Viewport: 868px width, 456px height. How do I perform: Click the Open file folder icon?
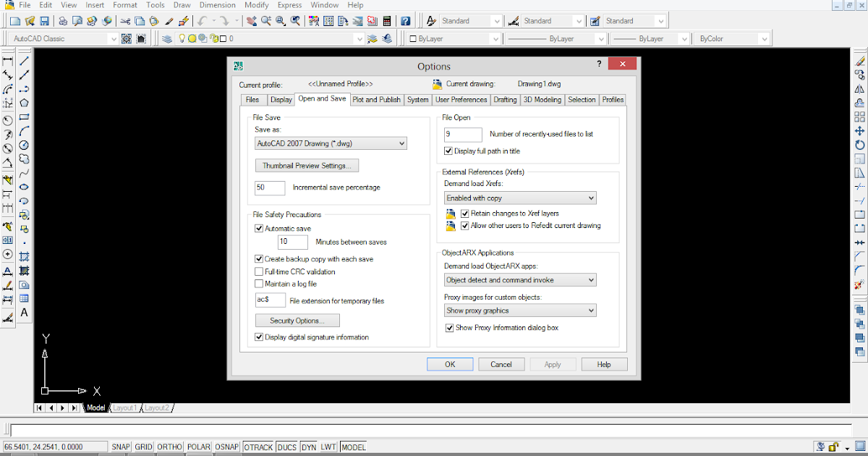coord(30,21)
